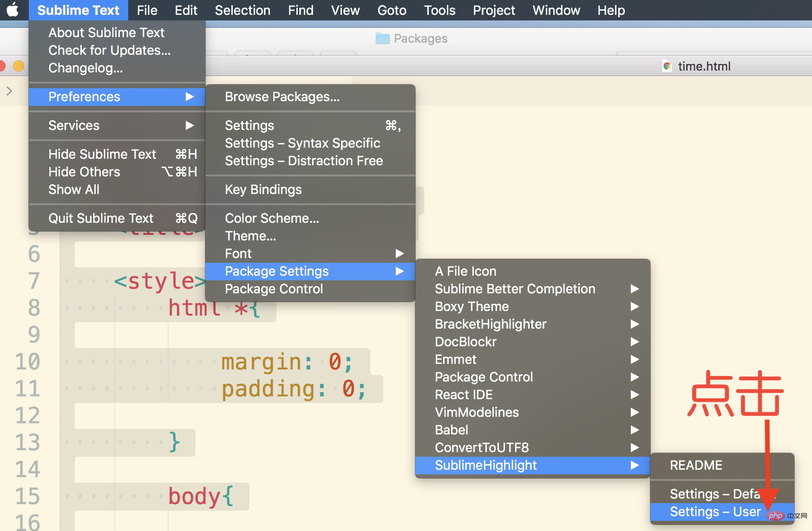Choose Show All
The height and width of the screenshot is (531, 812).
tap(117, 189)
